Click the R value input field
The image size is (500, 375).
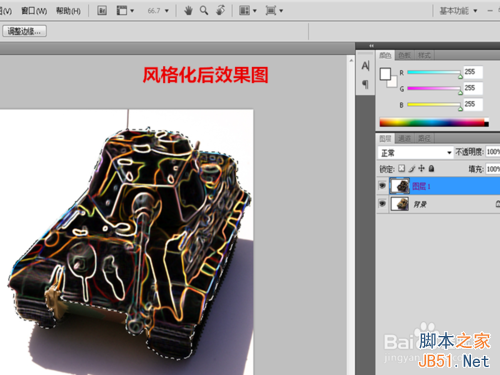coord(473,72)
